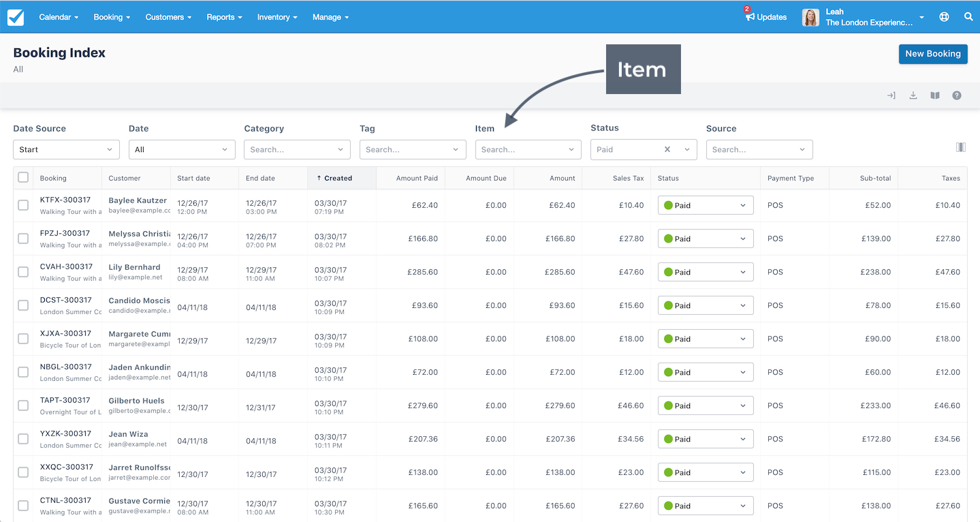Select checkbox for booking NBGL-300317
The width and height of the screenshot is (980, 522).
(x=23, y=372)
